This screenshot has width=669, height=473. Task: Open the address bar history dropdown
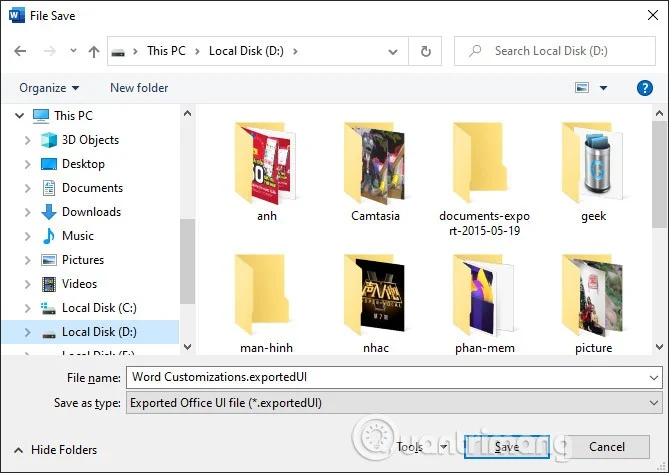tap(393, 52)
